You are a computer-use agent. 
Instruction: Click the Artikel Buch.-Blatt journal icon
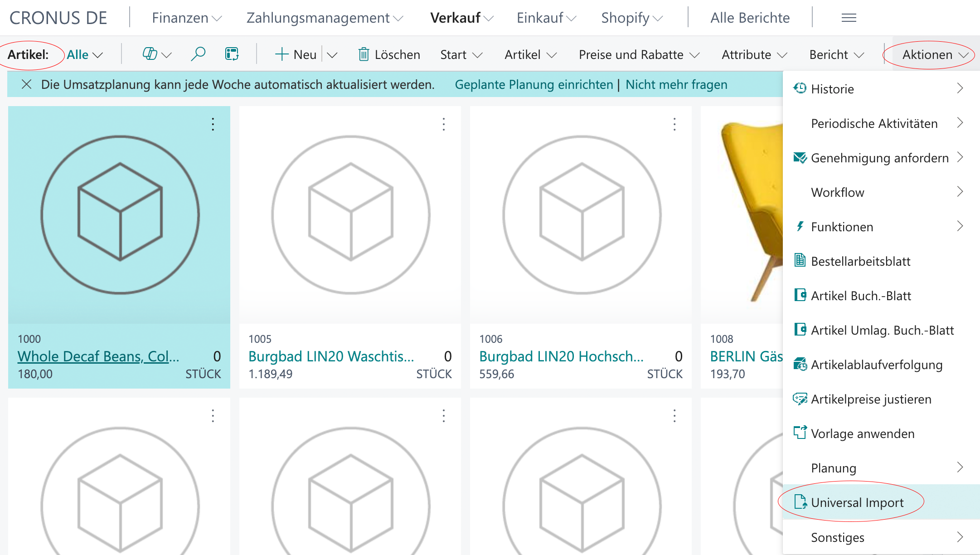800,295
